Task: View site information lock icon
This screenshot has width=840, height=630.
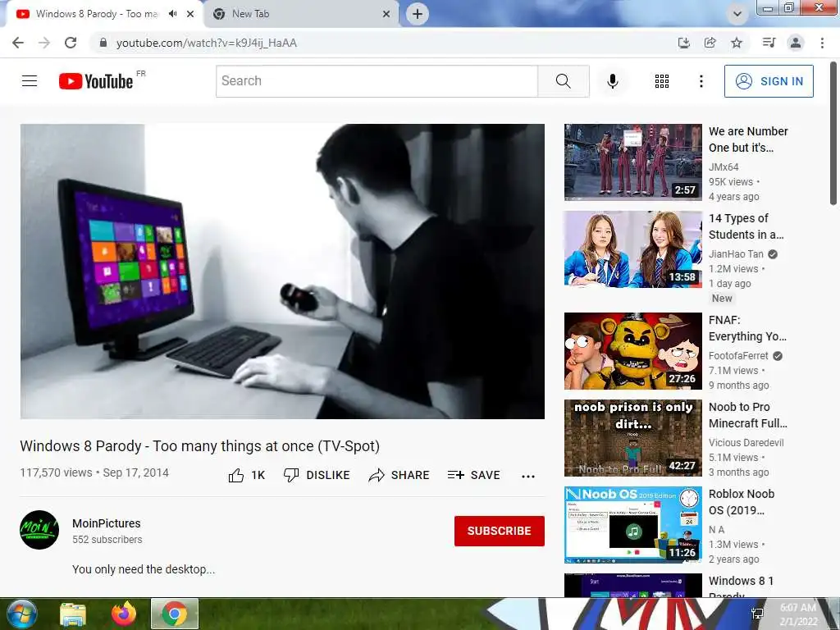Action: point(103,43)
